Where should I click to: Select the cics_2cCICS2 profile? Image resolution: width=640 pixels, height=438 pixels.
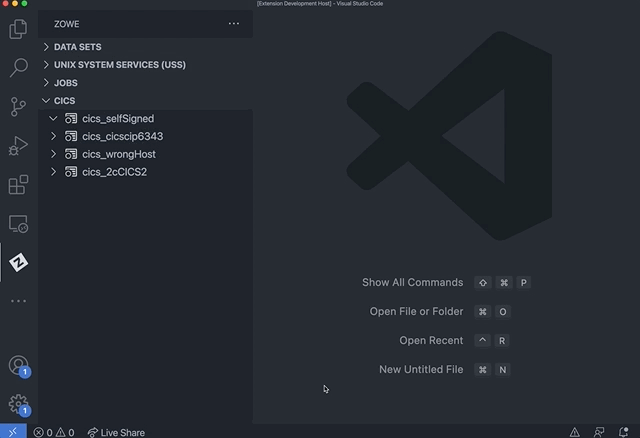[x=115, y=172]
